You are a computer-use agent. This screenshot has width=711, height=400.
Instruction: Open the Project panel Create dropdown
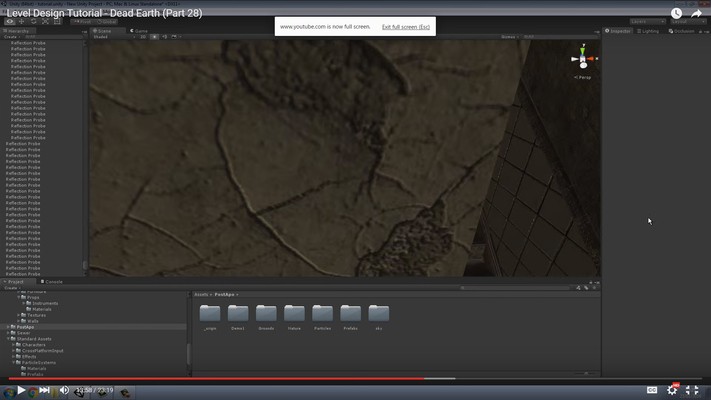[11, 288]
